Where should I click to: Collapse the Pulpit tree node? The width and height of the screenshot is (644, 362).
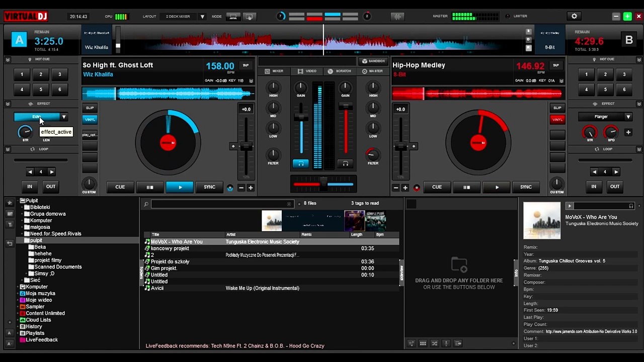19,201
